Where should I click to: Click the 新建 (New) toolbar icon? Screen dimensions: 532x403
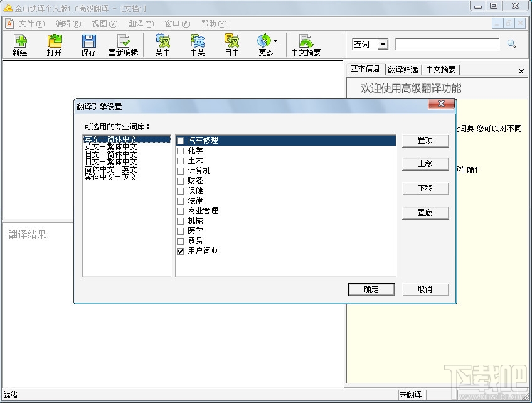point(19,45)
